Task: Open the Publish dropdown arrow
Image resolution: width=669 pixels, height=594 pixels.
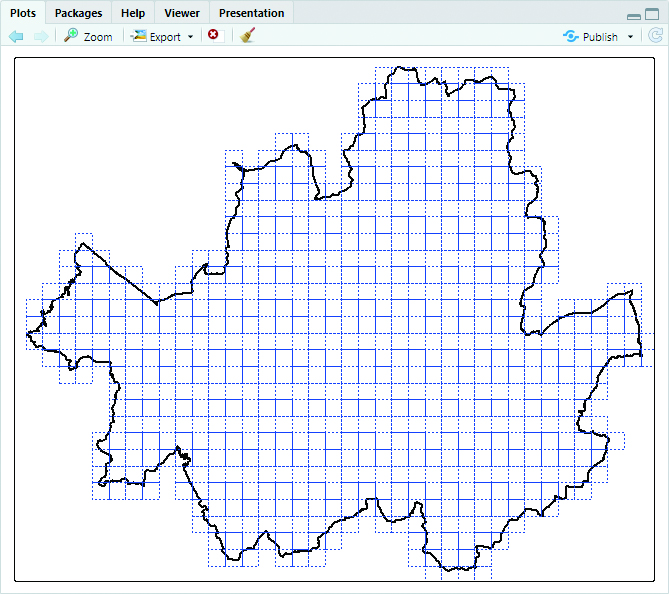Action: (630, 37)
